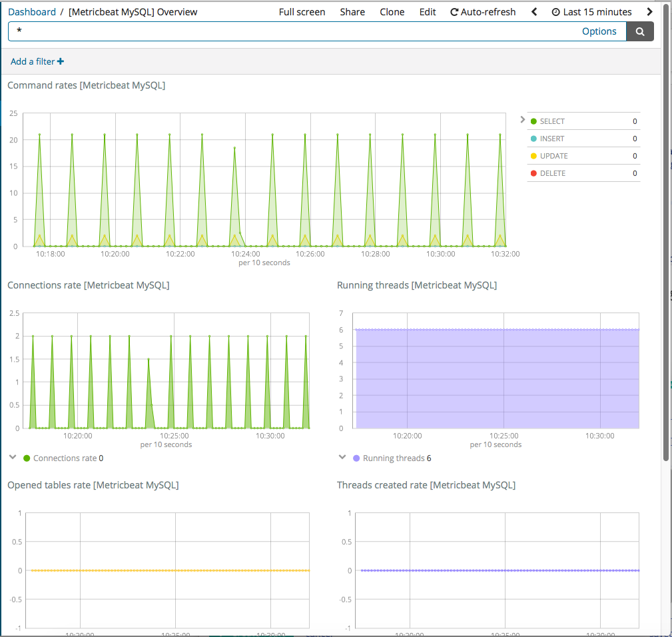
Task: Click the Edit dashboard menu item
Action: tap(428, 12)
